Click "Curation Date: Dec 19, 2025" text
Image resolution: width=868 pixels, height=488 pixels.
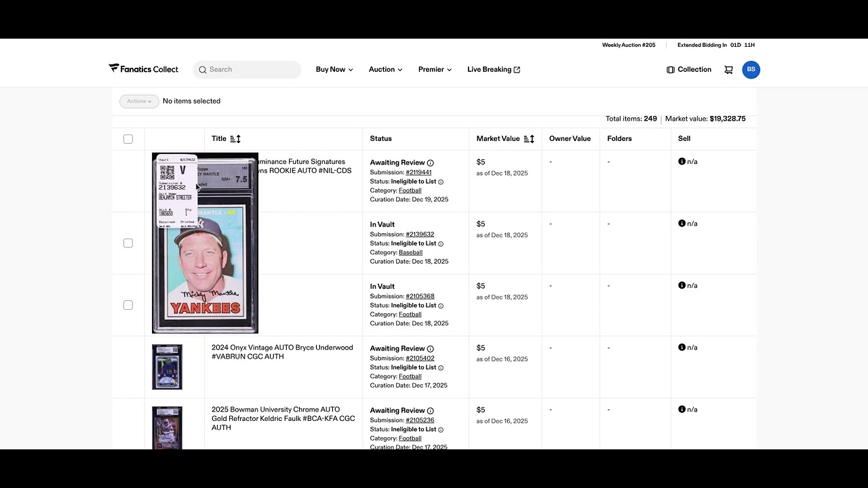point(409,200)
